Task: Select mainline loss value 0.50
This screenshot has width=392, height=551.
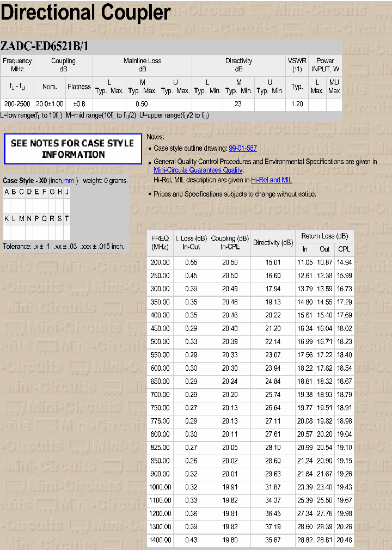Action: pos(142,104)
